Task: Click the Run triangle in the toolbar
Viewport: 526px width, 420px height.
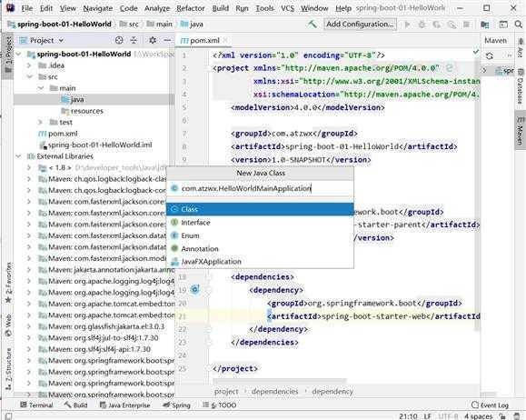Action: [408, 25]
